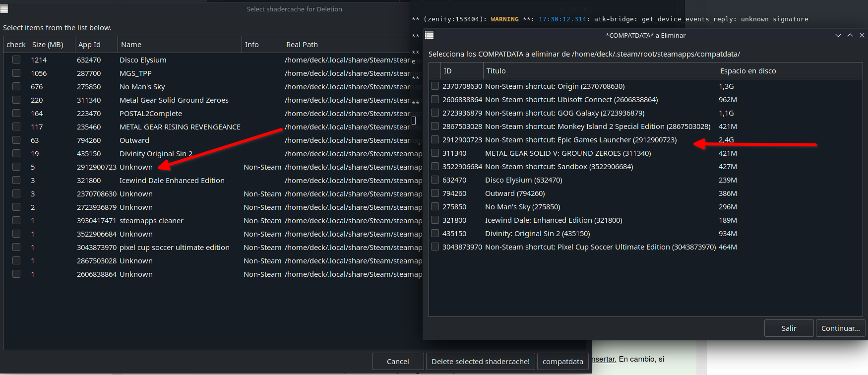Tick Monkey Island 2 Special Edition checkbox

coord(435,126)
